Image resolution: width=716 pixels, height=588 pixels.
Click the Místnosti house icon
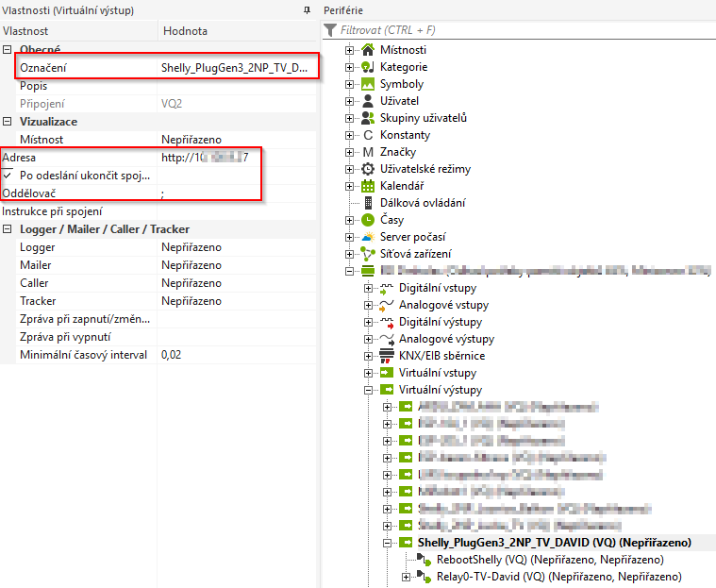(x=368, y=50)
